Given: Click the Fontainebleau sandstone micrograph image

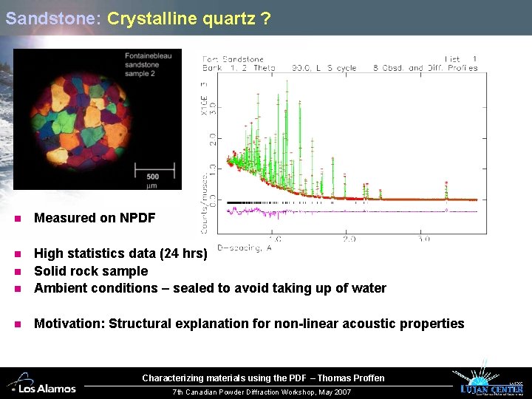Looking at the screenshot, I should pyautogui.click(x=98, y=119).
